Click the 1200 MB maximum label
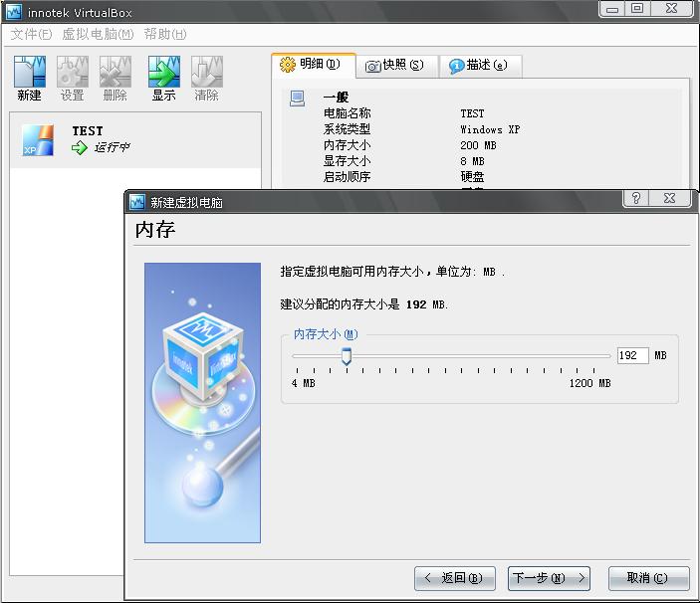 point(589,383)
